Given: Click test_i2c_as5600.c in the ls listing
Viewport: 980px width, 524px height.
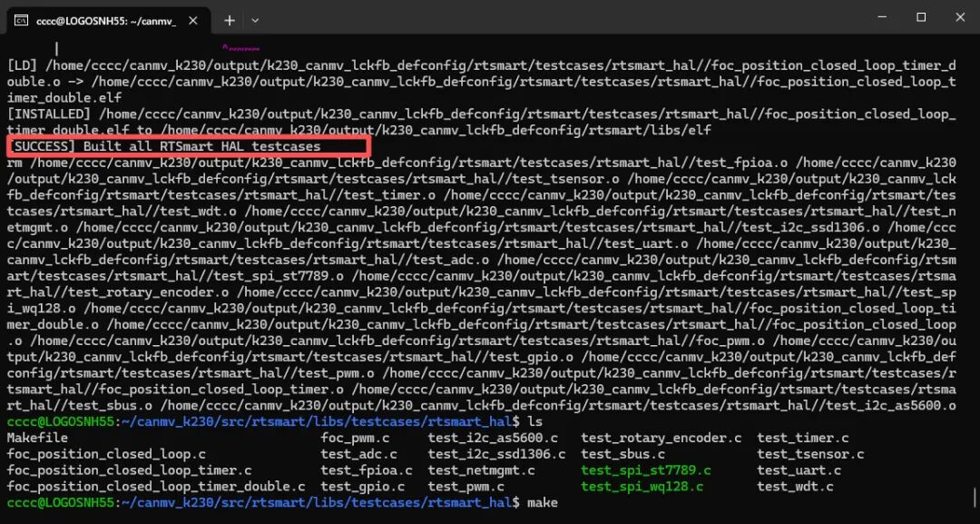Looking at the screenshot, I should (493, 438).
